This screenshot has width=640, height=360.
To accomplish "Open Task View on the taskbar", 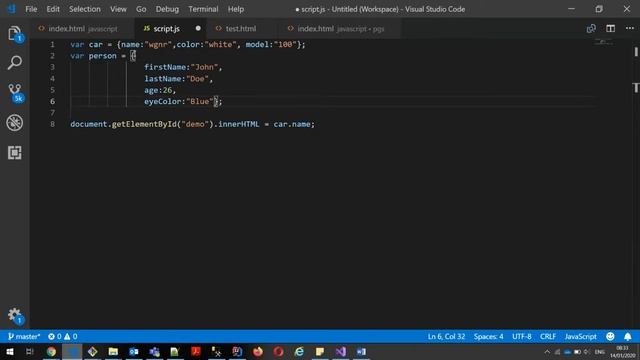I will 29,351.
